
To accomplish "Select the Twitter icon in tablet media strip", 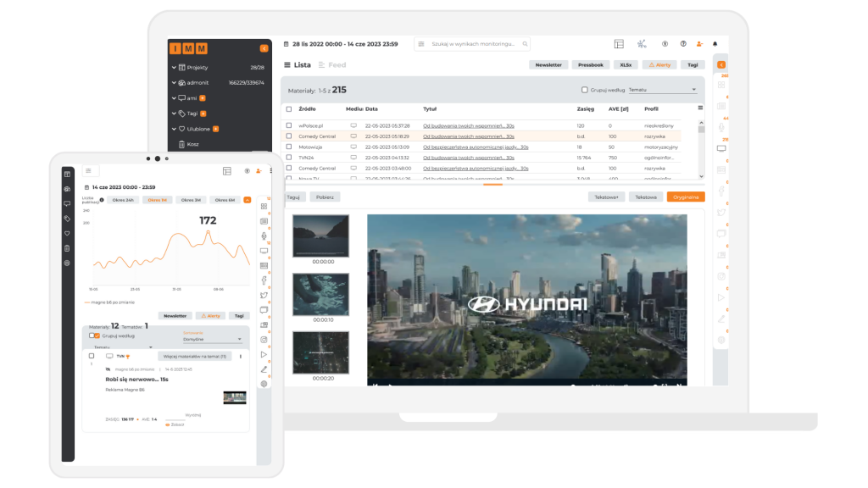I will [264, 296].
